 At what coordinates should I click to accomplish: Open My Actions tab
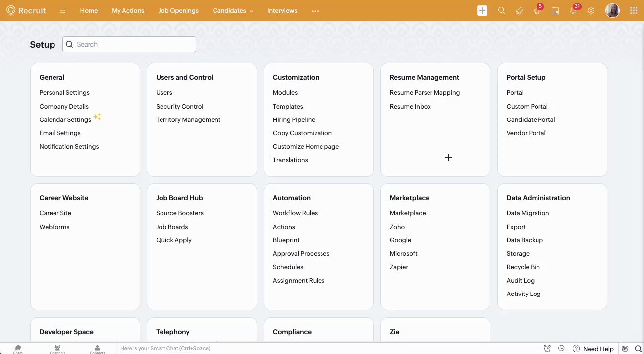[128, 11]
